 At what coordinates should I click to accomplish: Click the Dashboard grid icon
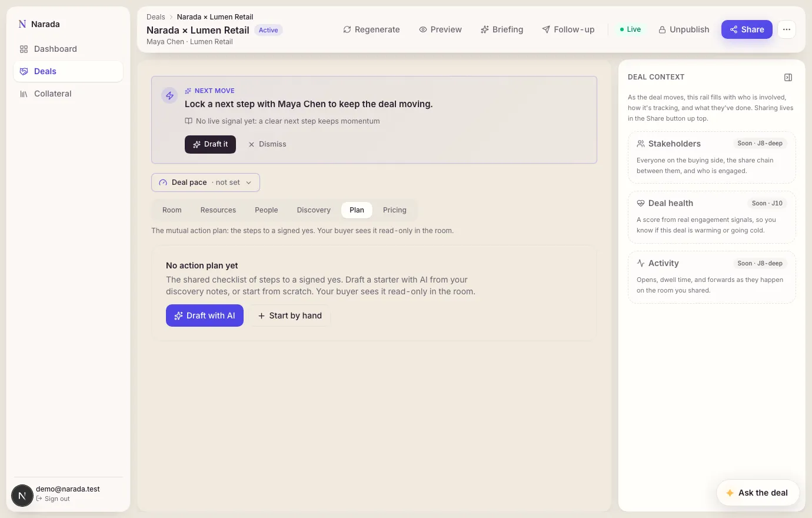click(x=24, y=49)
